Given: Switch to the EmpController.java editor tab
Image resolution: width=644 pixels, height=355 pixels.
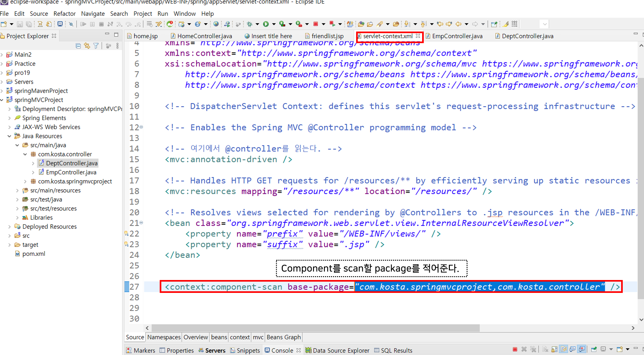Looking at the screenshot, I should pyautogui.click(x=457, y=36).
